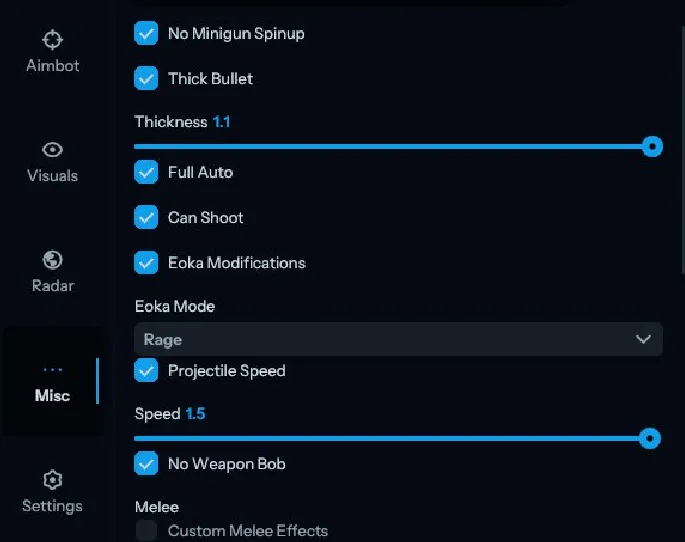This screenshot has height=542, width=685.
Task: Disable the No Weapon Bob checkbox
Action: pyautogui.click(x=147, y=464)
